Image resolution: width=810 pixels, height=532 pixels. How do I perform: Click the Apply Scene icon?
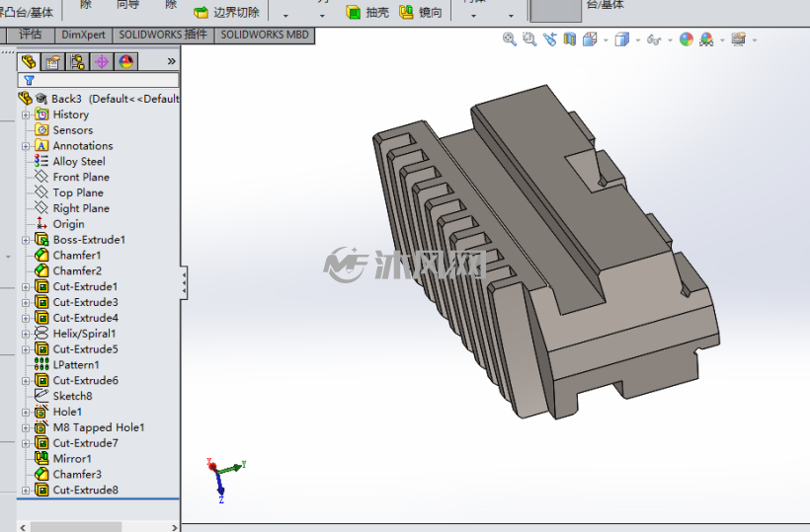point(706,39)
